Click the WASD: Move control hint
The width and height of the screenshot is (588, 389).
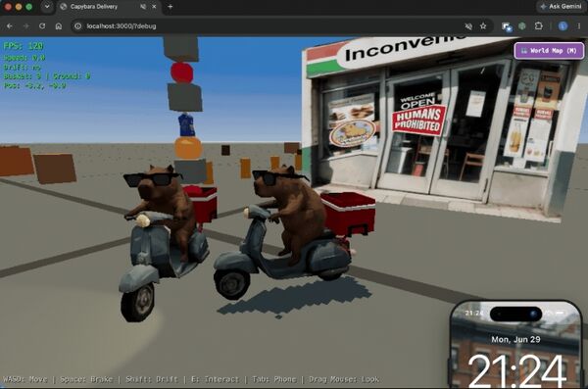click(x=25, y=379)
